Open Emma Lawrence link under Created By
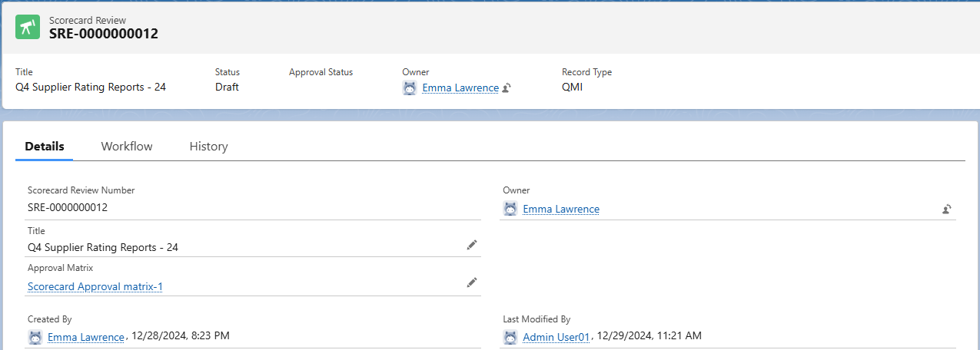Viewport: 980px width, 350px height. tap(85, 337)
